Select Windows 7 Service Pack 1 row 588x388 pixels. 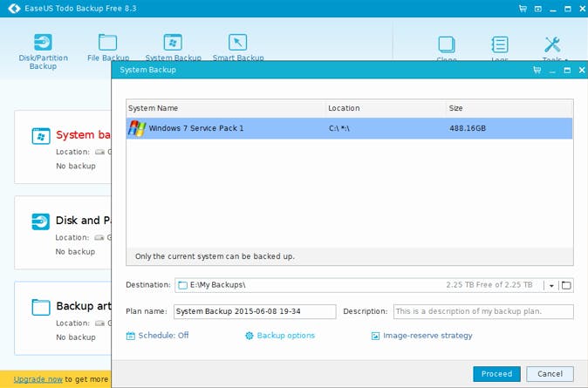coord(349,128)
